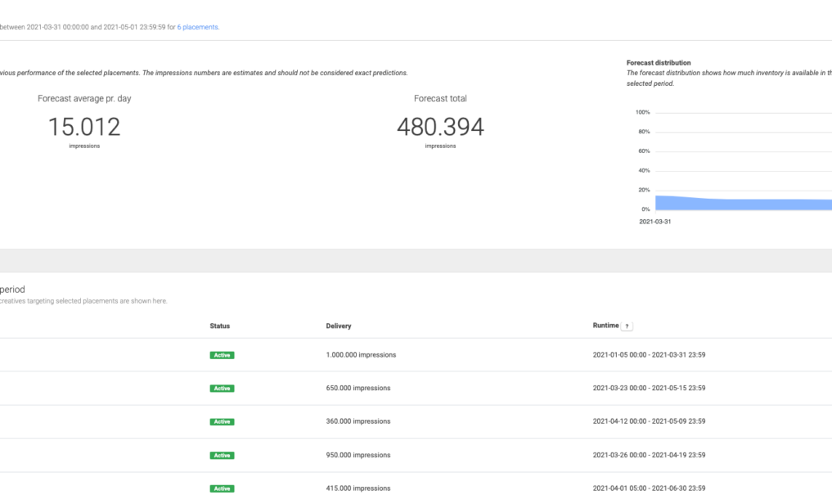Click the Forecast distribution heading

659,62
